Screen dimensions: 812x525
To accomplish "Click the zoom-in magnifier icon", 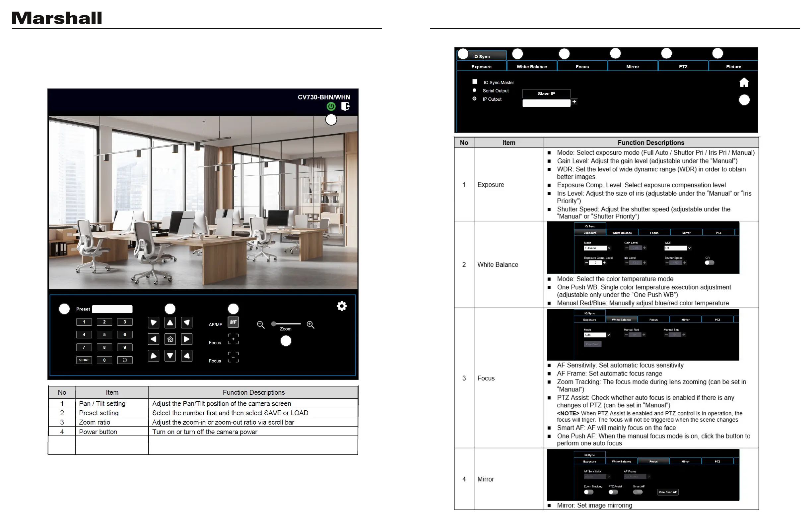I will 310,324.
